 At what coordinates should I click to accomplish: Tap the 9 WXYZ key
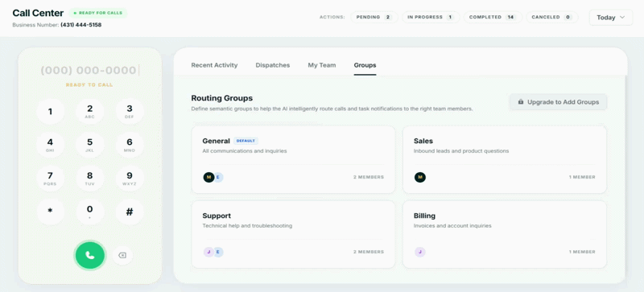click(x=130, y=179)
